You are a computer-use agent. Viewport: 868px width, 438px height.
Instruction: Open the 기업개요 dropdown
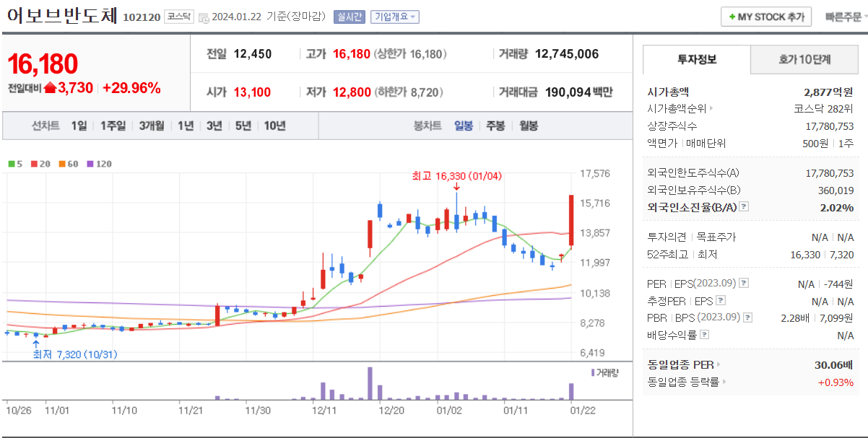[395, 17]
